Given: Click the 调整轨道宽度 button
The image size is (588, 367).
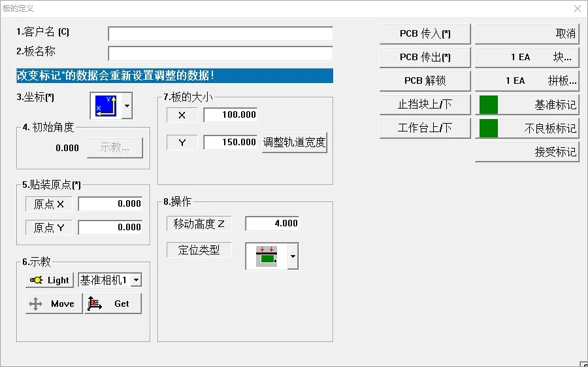Looking at the screenshot, I should 294,142.
